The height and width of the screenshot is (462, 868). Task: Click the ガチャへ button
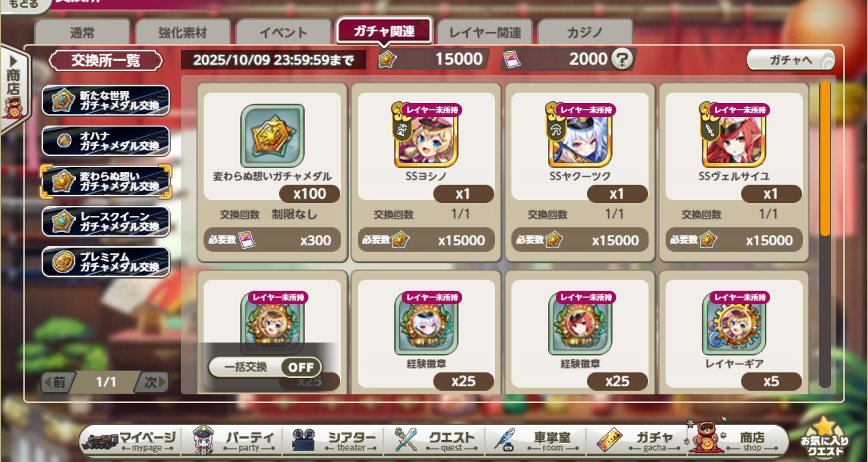coord(791,60)
